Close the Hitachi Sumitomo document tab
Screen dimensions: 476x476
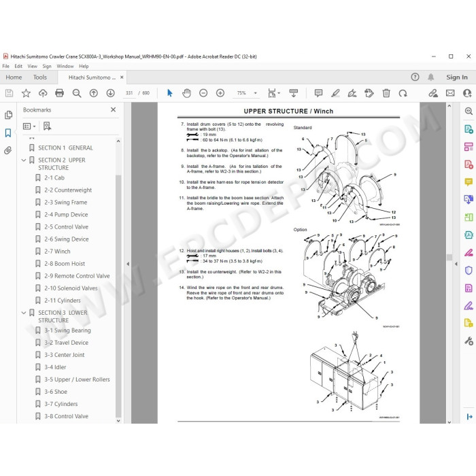(x=122, y=78)
